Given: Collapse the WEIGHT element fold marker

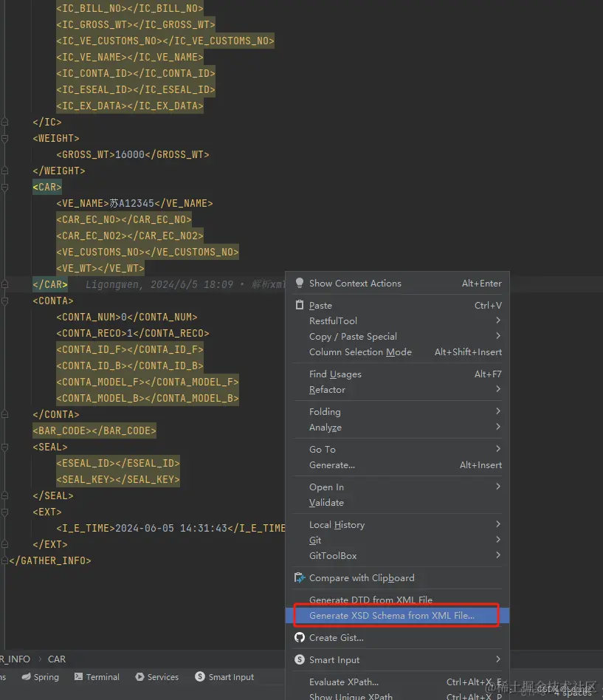Looking at the screenshot, I should pos(5,138).
